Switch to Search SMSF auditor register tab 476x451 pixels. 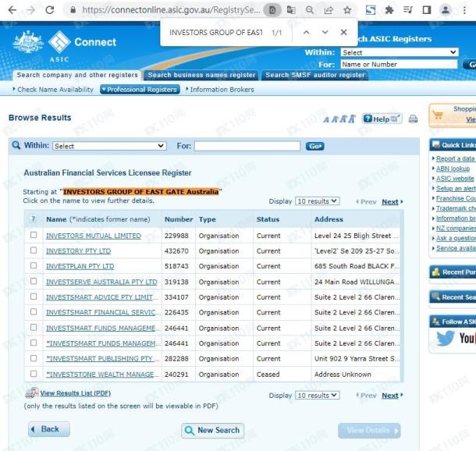314,75
